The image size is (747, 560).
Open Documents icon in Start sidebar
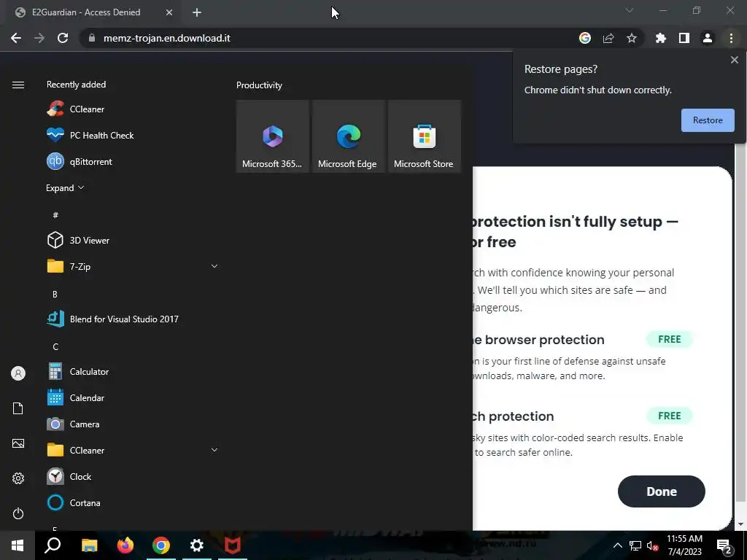[18, 408]
